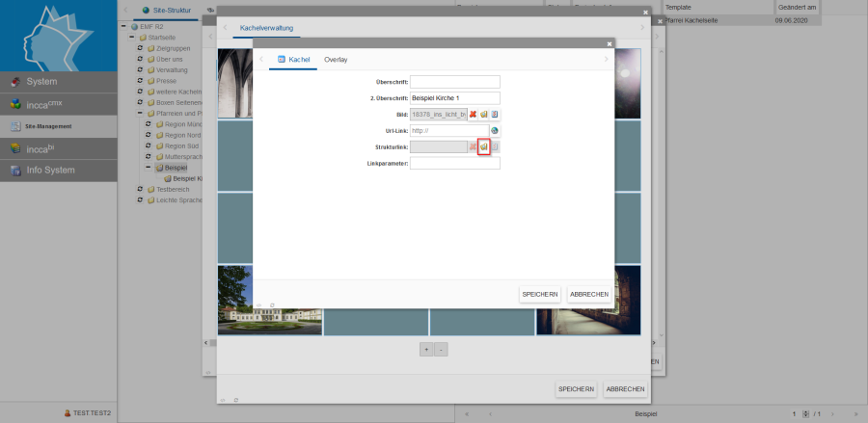Click the Strukturlink document icon
This screenshot has height=423, width=868.
click(495, 146)
